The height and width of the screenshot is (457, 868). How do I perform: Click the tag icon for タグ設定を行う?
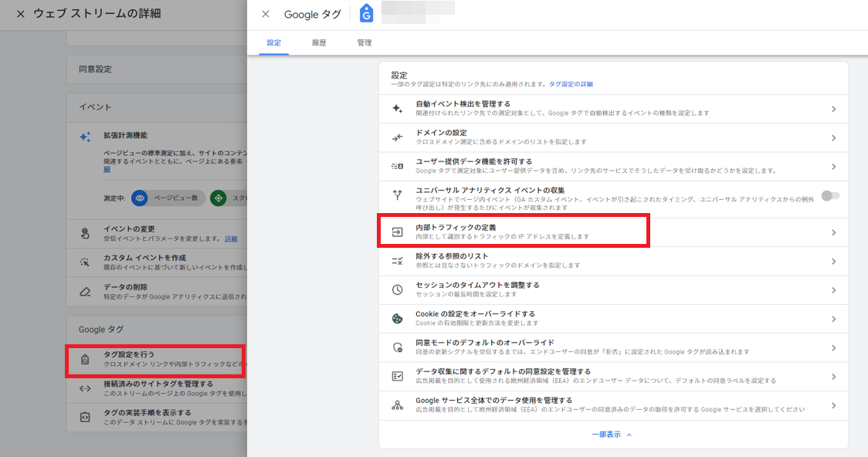point(85,360)
